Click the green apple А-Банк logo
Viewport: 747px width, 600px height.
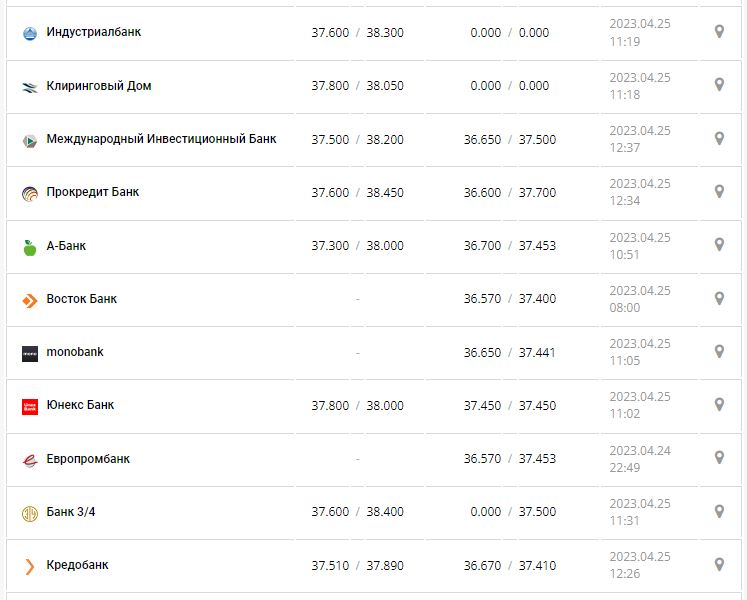pyautogui.click(x=29, y=247)
